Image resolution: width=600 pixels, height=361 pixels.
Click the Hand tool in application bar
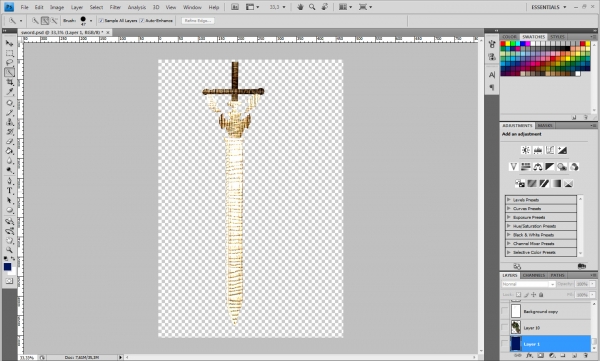pos(300,7)
